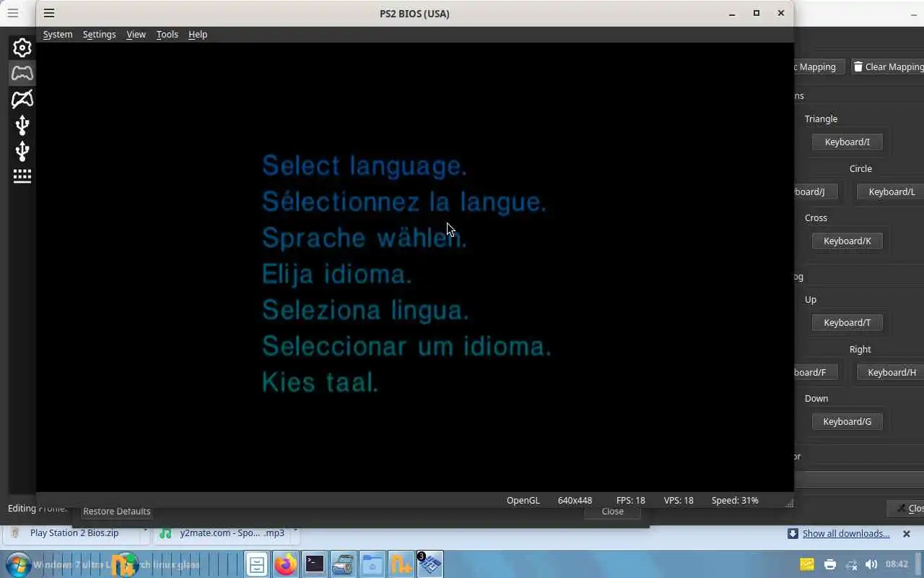Viewport: 924px width, 578px height.
Task: Click the Triangle Keyboard/I binding button
Action: pyautogui.click(x=847, y=142)
